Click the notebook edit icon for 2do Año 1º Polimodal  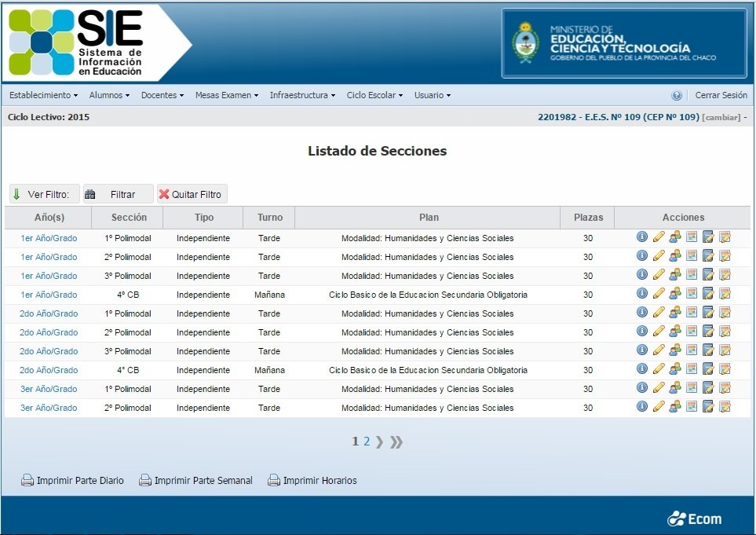pos(708,313)
